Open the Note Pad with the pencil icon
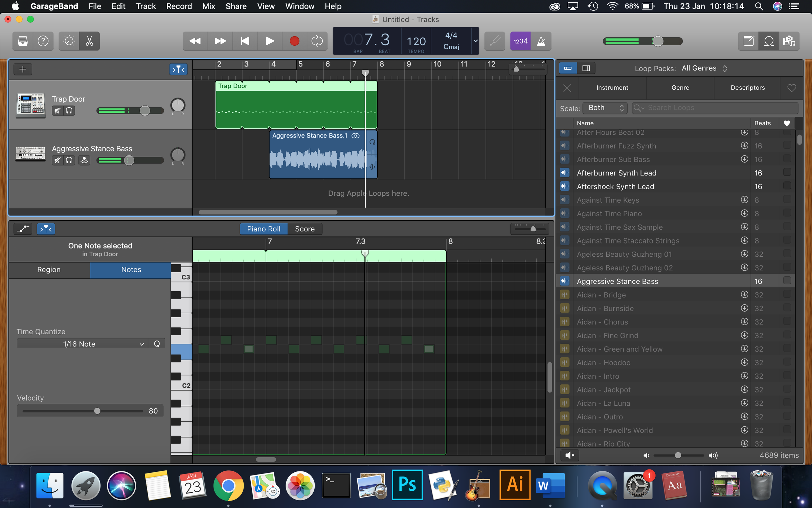 pos(748,41)
